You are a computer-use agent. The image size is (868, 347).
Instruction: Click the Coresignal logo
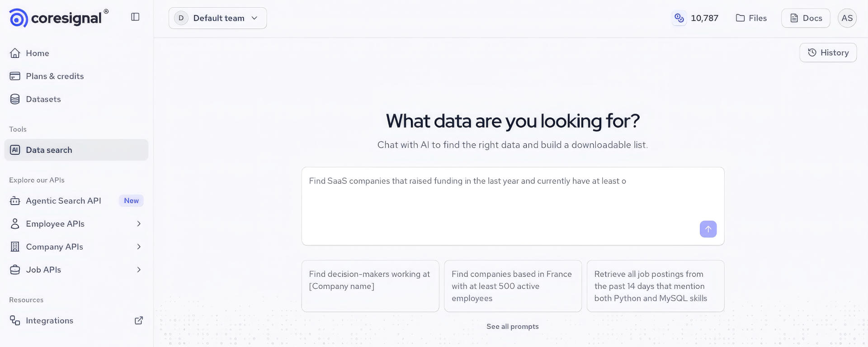point(59,18)
